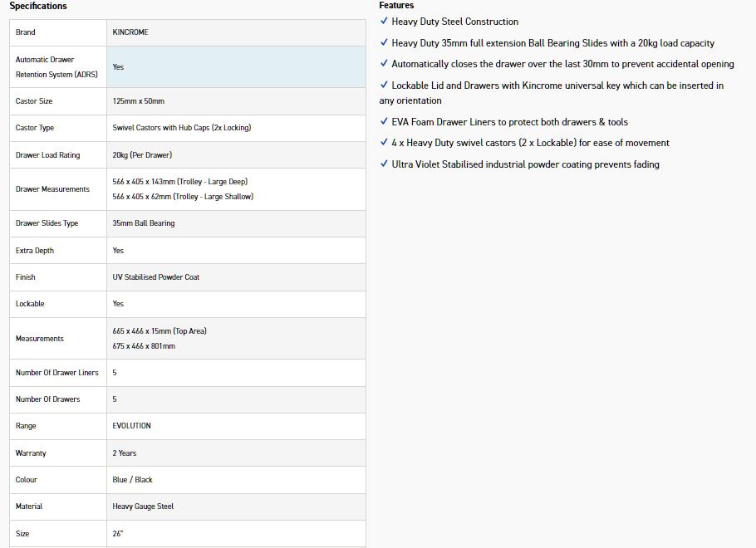The image size is (756, 548).
Task: Click the 20kg (Per Drawer) load rating
Action: (142, 155)
